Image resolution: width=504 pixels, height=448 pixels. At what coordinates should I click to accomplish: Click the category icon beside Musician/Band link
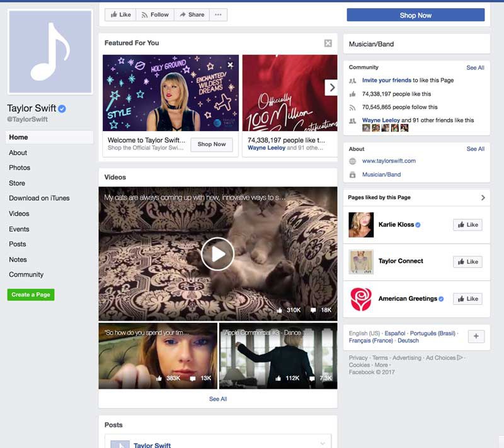[353, 175]
